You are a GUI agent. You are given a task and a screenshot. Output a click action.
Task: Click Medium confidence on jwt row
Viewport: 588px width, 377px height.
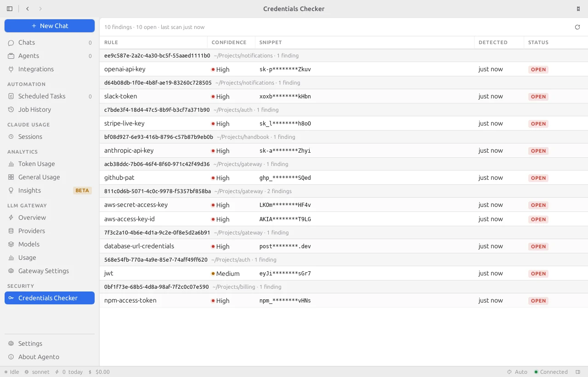click(x=225, y=274)
